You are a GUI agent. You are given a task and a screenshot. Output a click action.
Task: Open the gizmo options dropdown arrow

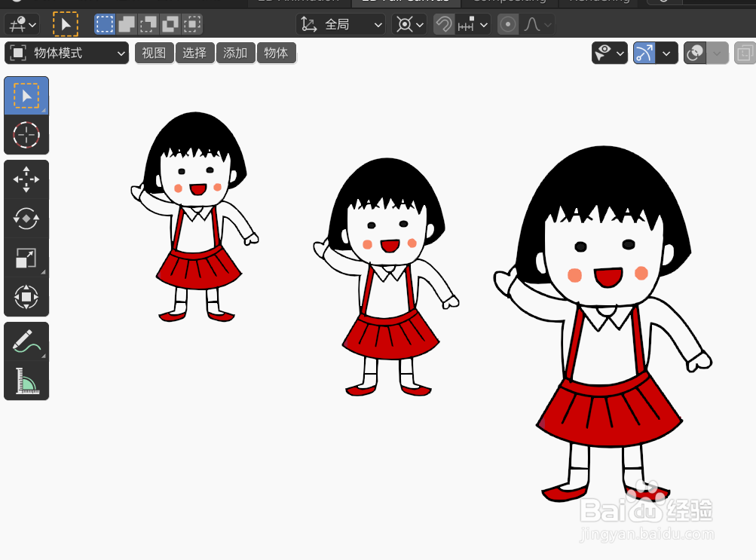[x=667, y=53]
